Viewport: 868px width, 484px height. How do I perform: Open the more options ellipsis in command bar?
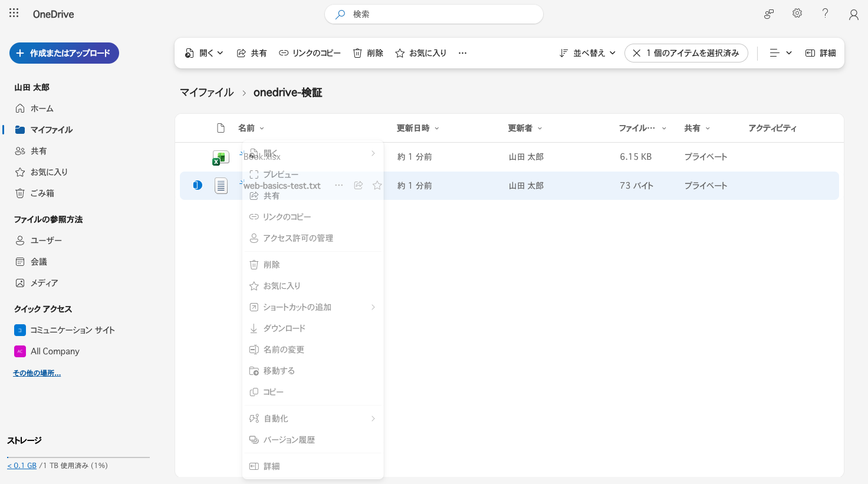463,53
